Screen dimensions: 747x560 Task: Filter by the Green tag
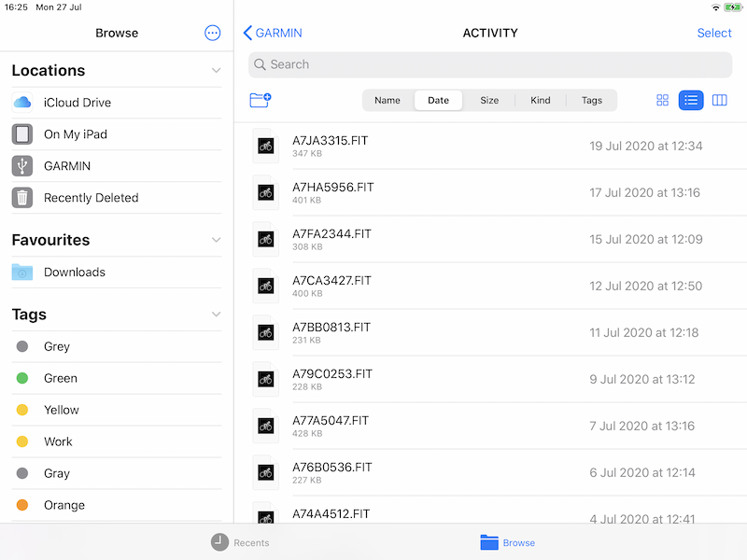pyautogui.click(x=60, y=378)
